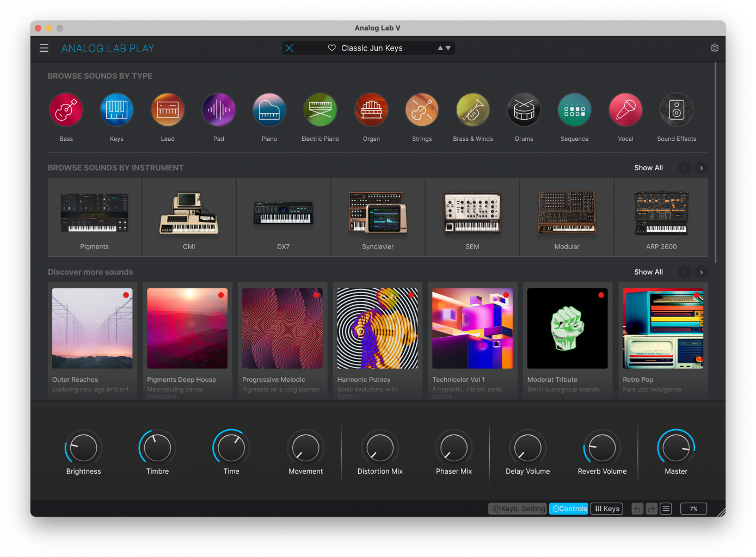This screenshot has height=557, width=756.
Task: Click the Master volume knob
Action: coord(676,448)
